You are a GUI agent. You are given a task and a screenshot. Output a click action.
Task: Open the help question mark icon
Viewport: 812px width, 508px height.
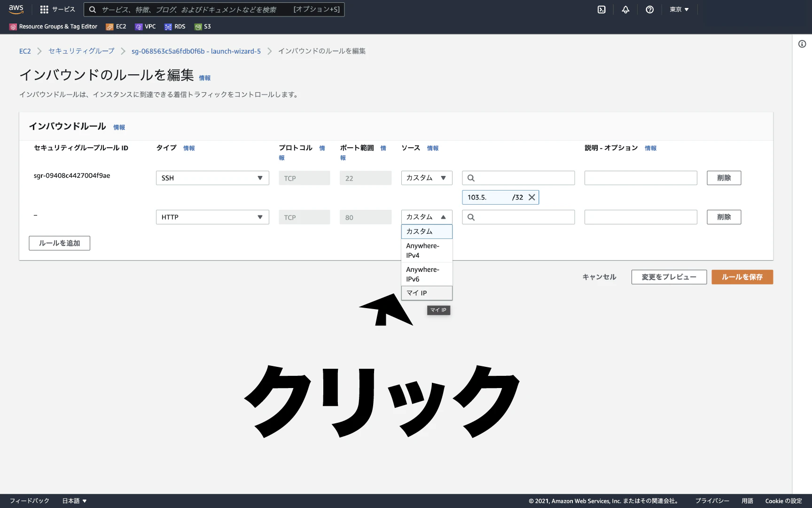pyautogui.click(x=649, y=9)
